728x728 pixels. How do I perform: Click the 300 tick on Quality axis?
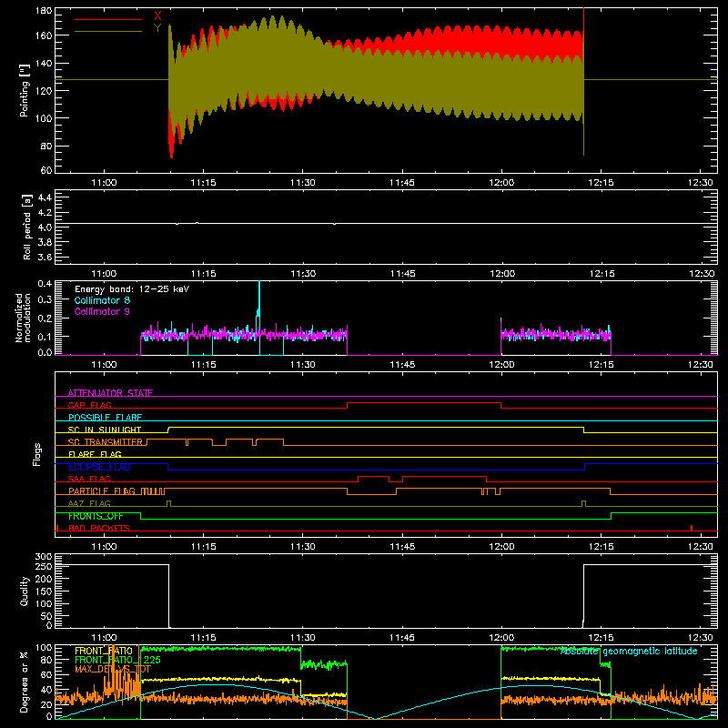point(44,557)
